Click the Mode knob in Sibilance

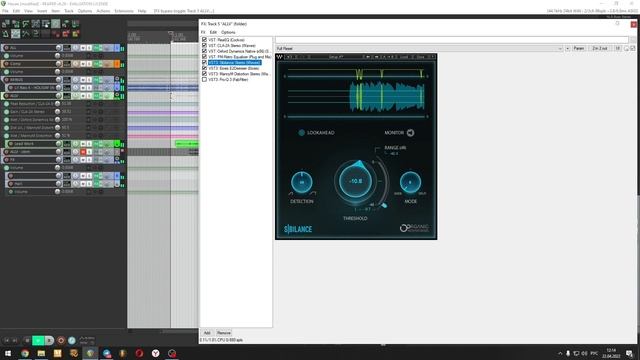tap(410, 182)
